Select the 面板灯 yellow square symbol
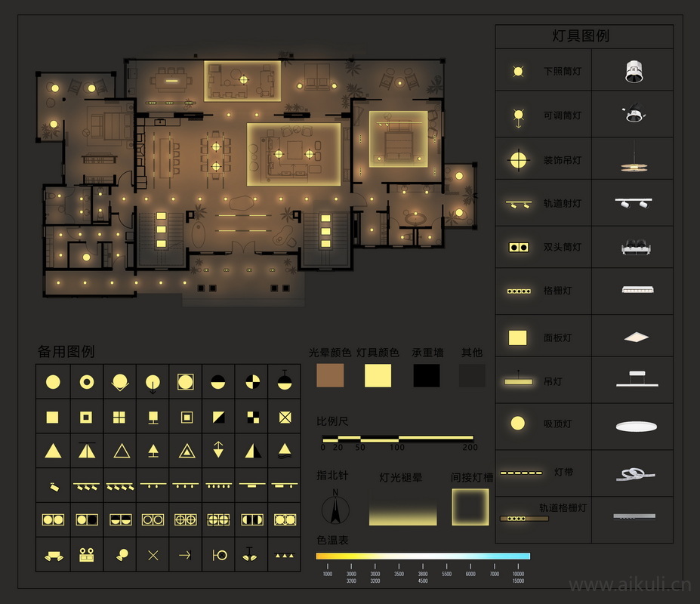The image size is (700, 604). (x=518, y=337)
